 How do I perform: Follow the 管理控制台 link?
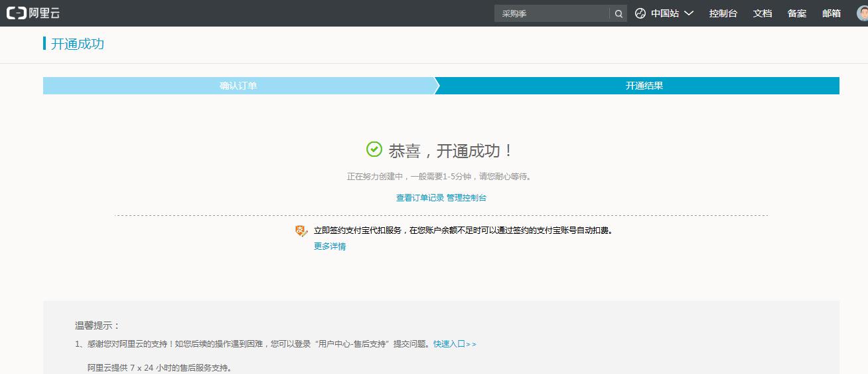467,198
